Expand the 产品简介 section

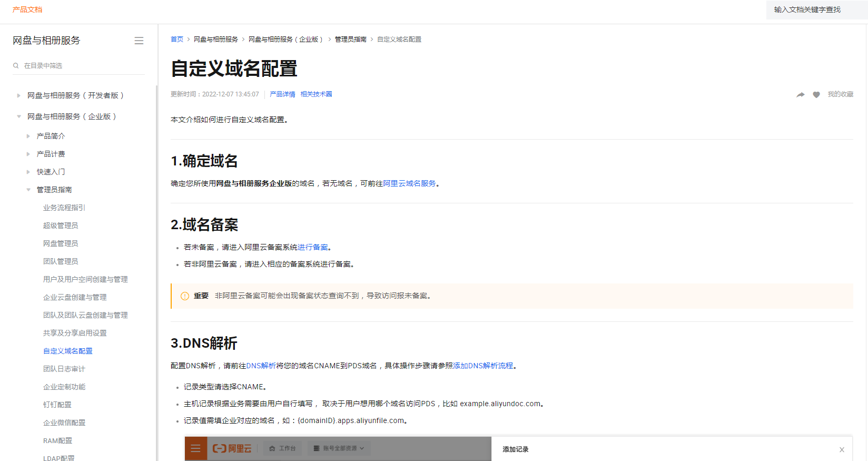tap(28, 136)
